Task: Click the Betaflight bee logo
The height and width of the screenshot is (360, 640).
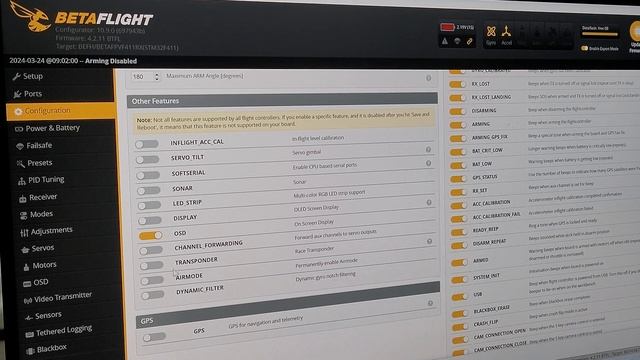Action: point(31,17)
